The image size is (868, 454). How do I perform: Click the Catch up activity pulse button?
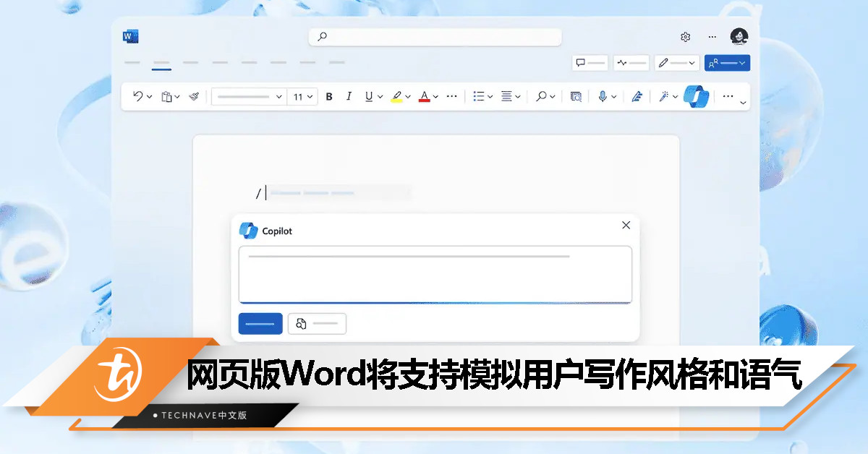(631, 63)
